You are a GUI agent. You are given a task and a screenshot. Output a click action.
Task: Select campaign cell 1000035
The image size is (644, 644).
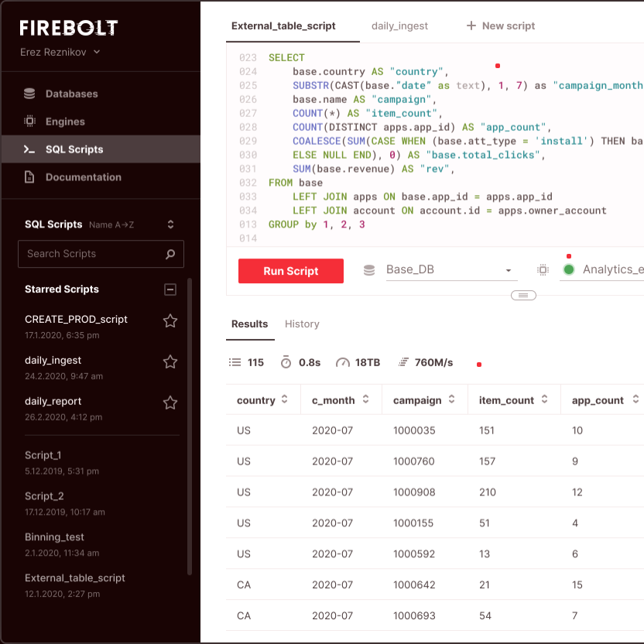tap(414, 430)
